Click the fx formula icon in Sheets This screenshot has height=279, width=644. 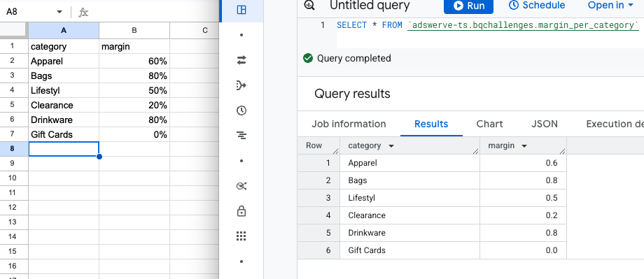[x=83, y=13]
